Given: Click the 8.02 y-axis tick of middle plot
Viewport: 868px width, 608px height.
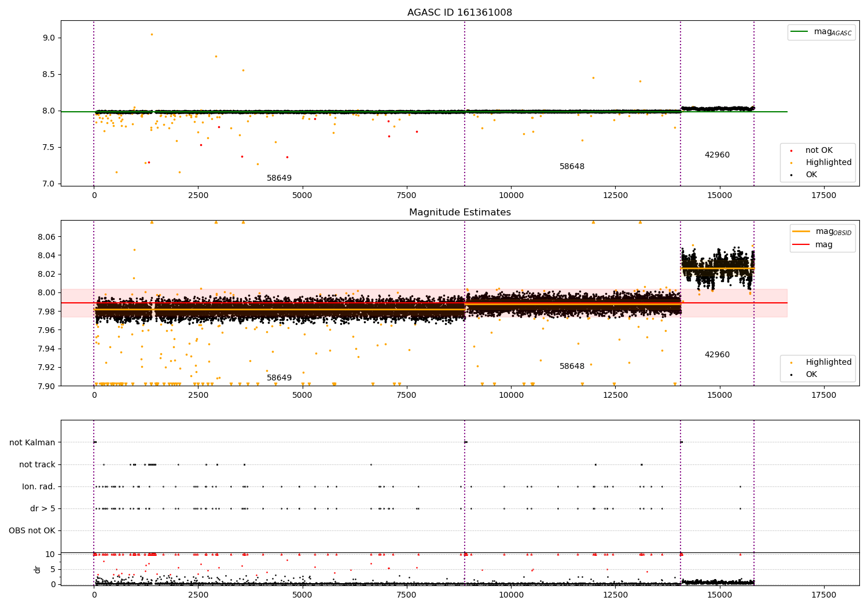Looking at the screenshot, I should 46,274.
